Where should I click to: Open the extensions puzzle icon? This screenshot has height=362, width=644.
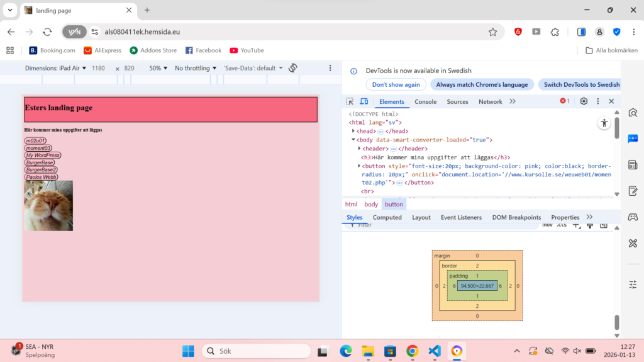(x=555, y=32)
